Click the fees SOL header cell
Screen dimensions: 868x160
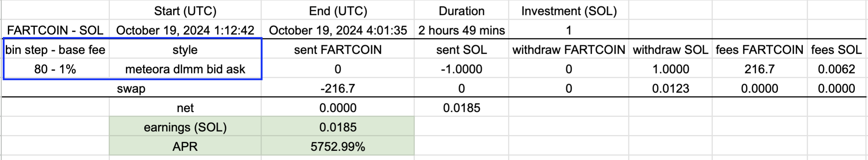[x=836, y=50]
